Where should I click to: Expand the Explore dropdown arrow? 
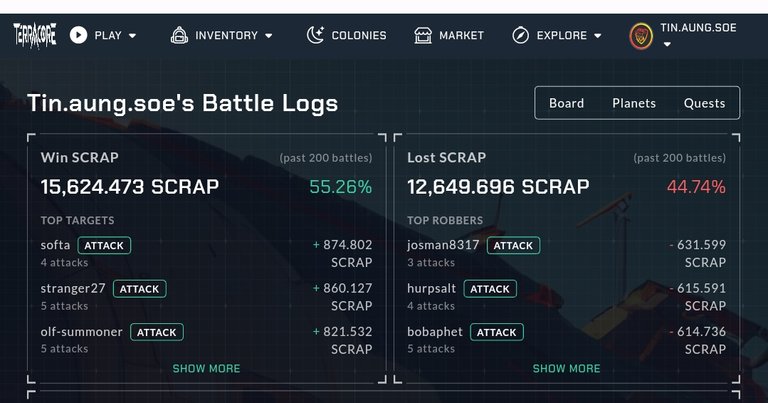coord(598,36)
